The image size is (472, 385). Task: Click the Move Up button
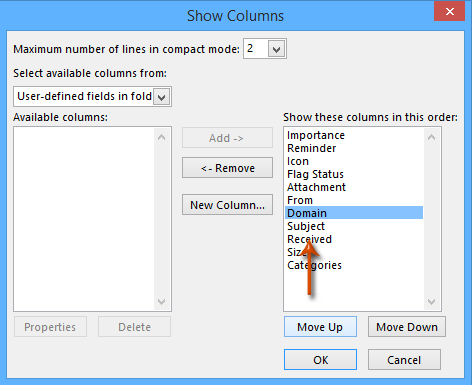(x=320, y=327)
